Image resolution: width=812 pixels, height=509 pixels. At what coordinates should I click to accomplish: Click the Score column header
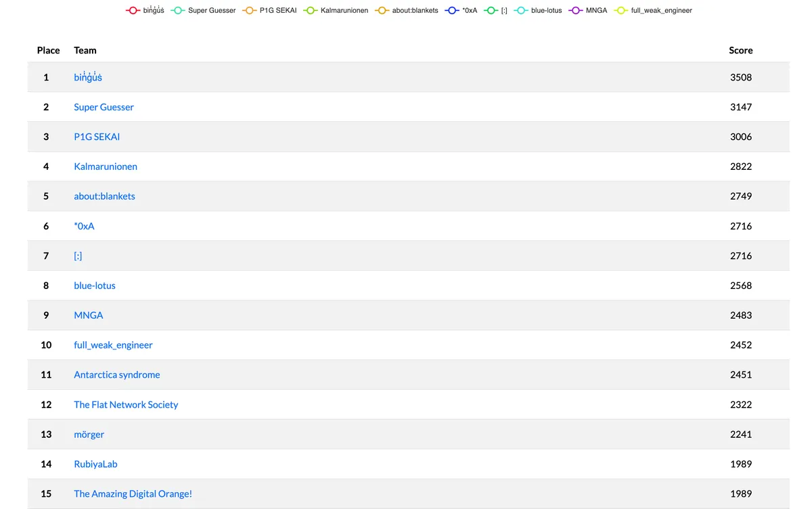point(740,50)
